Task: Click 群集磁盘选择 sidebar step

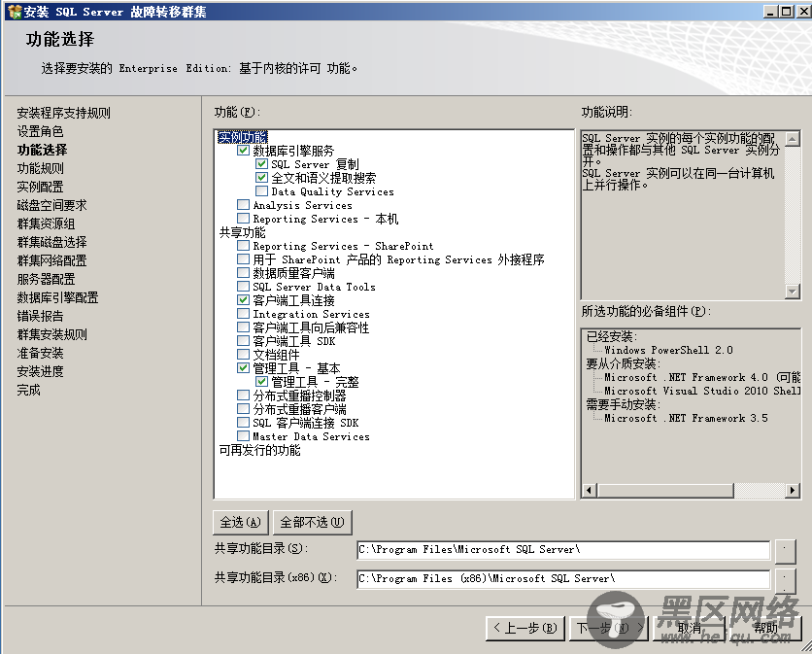Action: pyautogui.click(x=51, y=242)
